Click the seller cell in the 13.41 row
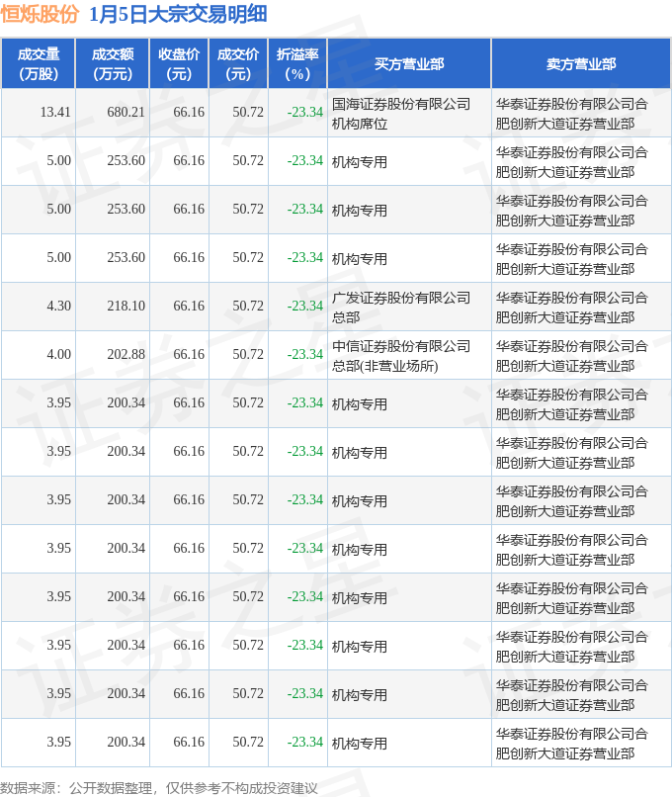This screenshot has width=672, height=797. click(x=571, y=113)
